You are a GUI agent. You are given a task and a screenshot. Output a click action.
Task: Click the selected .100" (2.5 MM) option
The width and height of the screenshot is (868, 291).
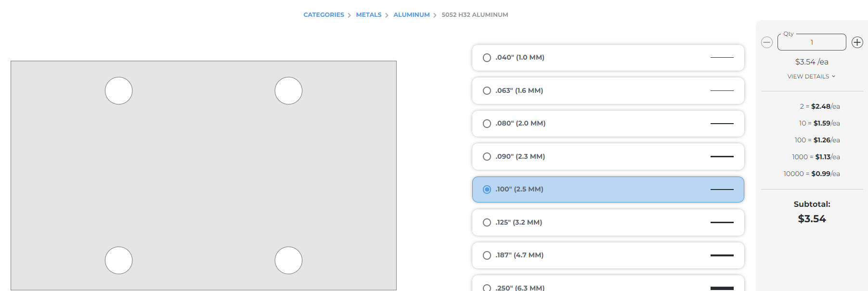click(487, 190)
